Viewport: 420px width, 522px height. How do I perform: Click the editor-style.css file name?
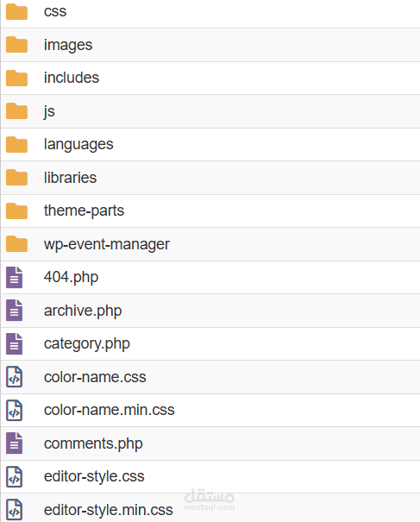94,476
